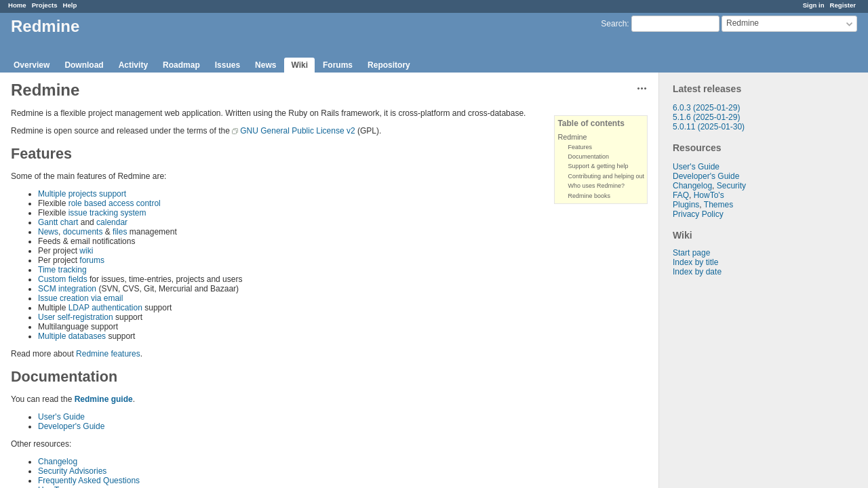Open Per project wiki link
This screenshot has width=868, height=488.
coord(86,251)
